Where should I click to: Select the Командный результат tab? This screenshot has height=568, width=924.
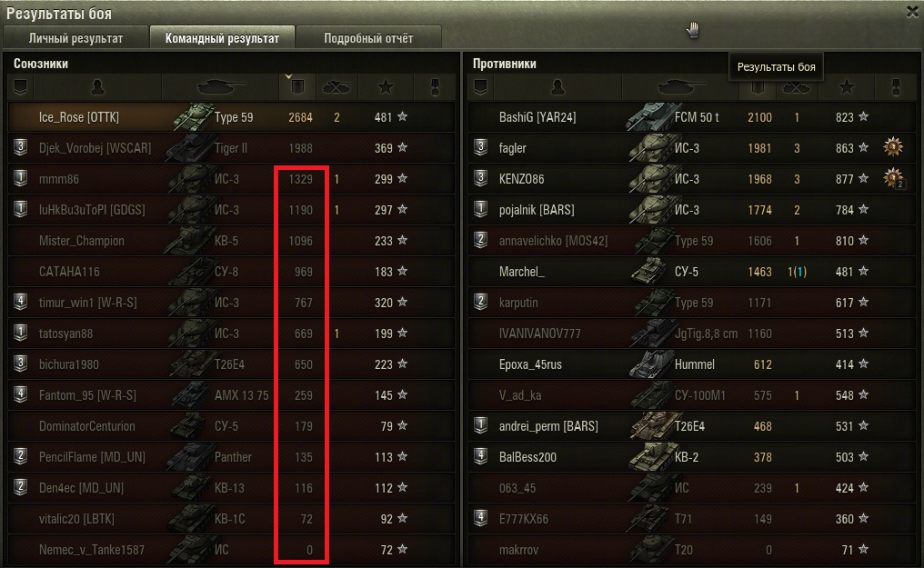click(222, 38)
